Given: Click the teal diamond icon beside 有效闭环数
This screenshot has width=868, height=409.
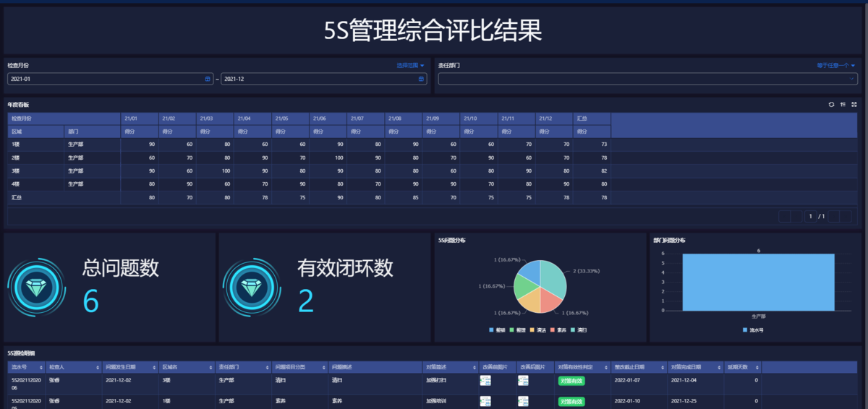Looking at the screenshot, I should coord(252,288).
